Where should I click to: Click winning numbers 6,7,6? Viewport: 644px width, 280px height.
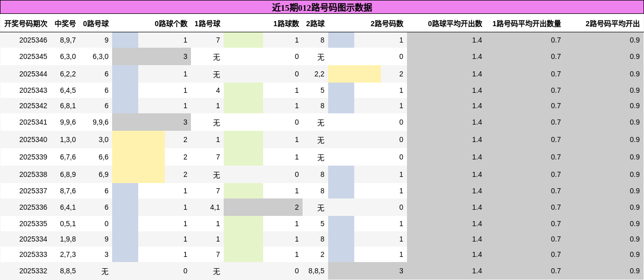(x=68, y=157)
